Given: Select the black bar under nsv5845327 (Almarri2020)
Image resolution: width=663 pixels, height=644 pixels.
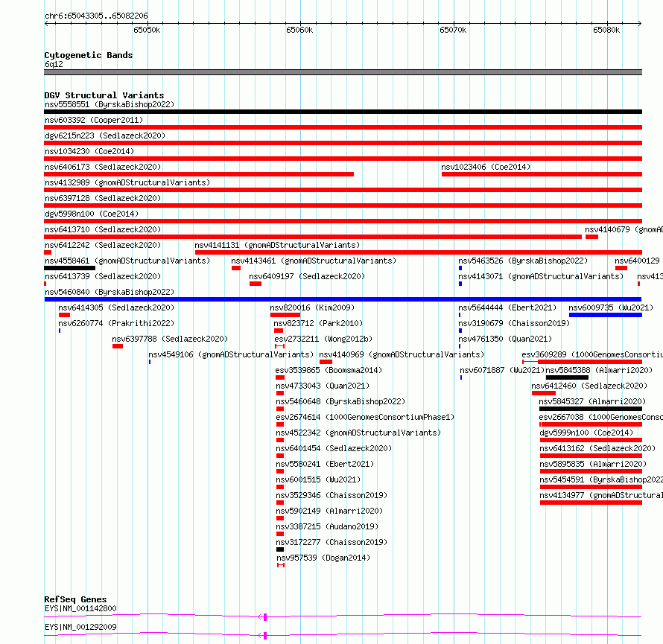Looking at the screenshot, I should coord(591,409).
